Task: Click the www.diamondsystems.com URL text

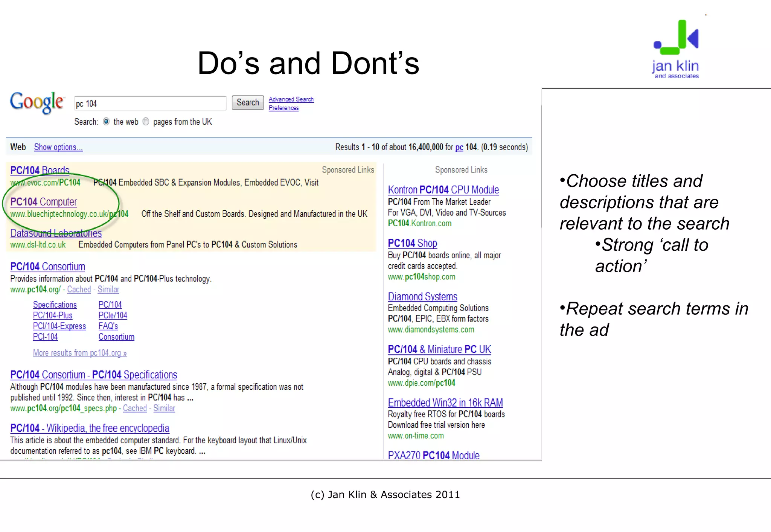Action: coord(431,330)
